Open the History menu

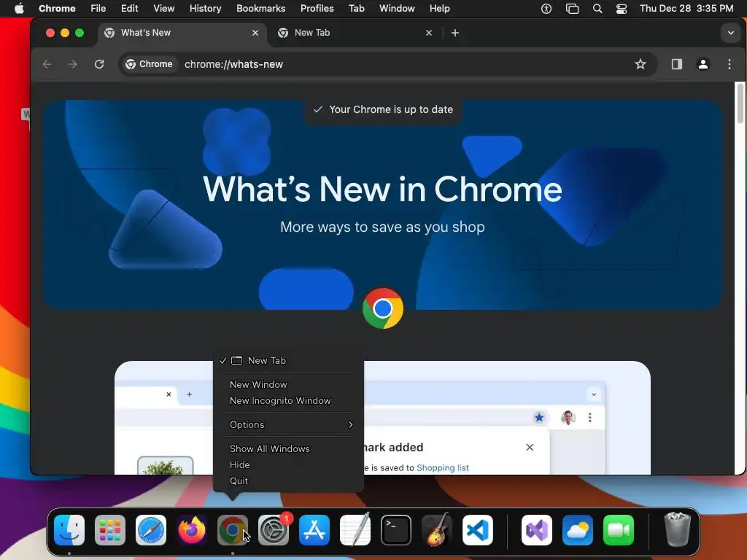pos(205,9)
